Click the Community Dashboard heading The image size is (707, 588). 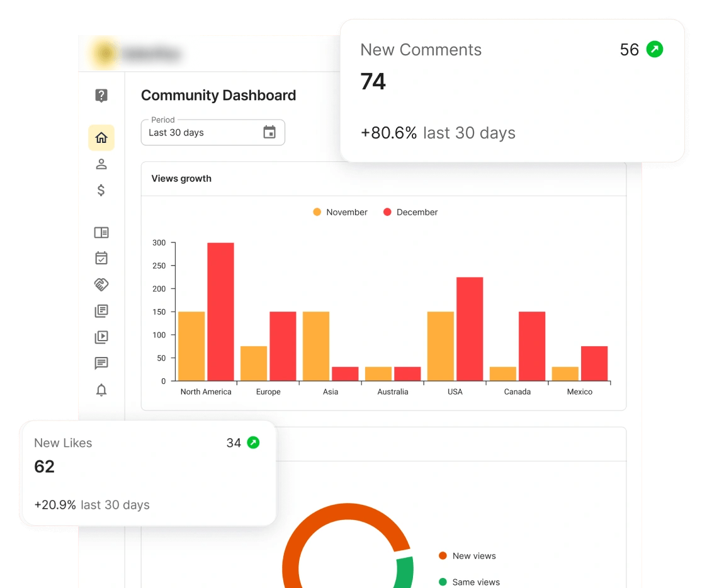[x=218, y=95]
